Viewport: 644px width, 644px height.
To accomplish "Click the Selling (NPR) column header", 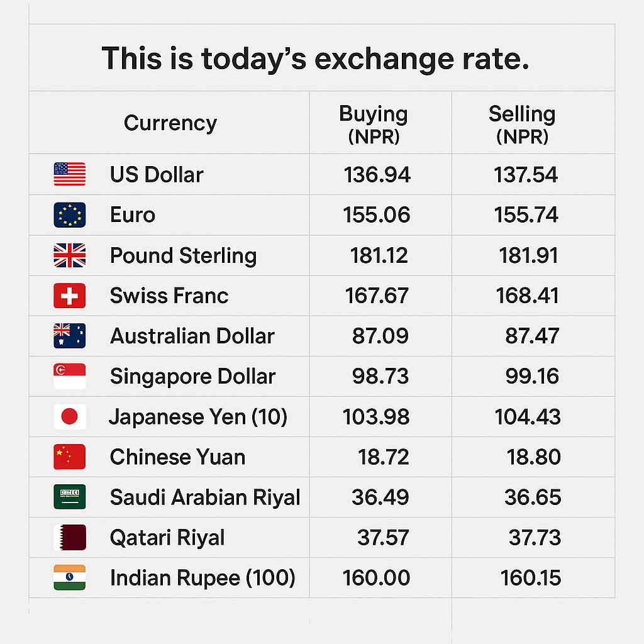I will (522, 125).
